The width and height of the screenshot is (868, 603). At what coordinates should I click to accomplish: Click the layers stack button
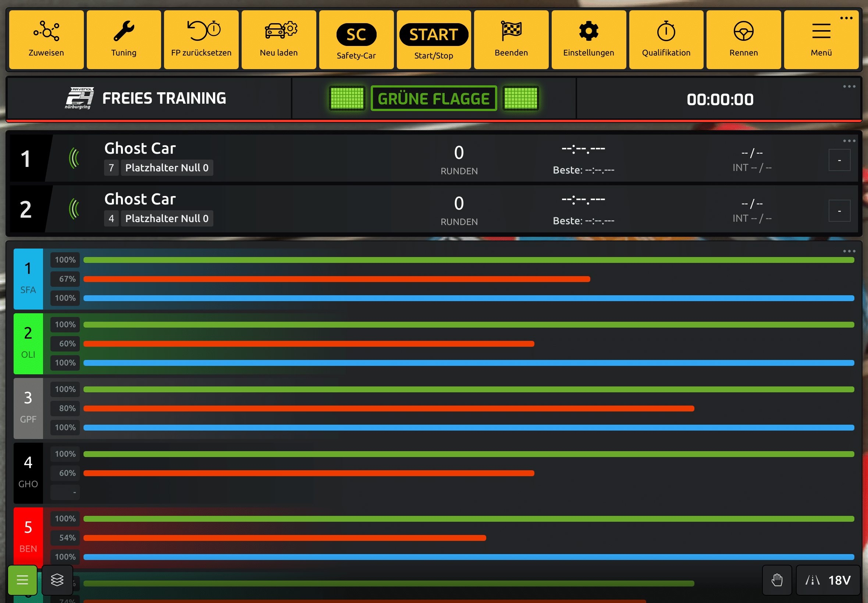(x=57, y=579)
